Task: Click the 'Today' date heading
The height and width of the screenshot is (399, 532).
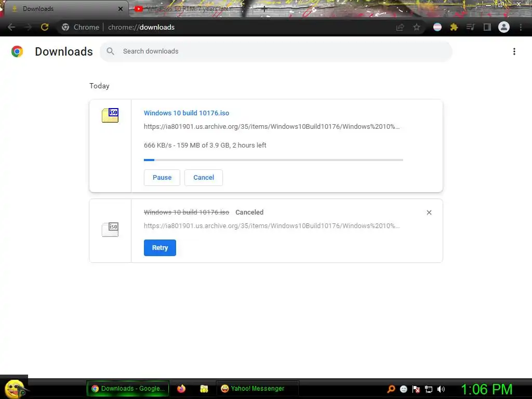Action: 99,86
